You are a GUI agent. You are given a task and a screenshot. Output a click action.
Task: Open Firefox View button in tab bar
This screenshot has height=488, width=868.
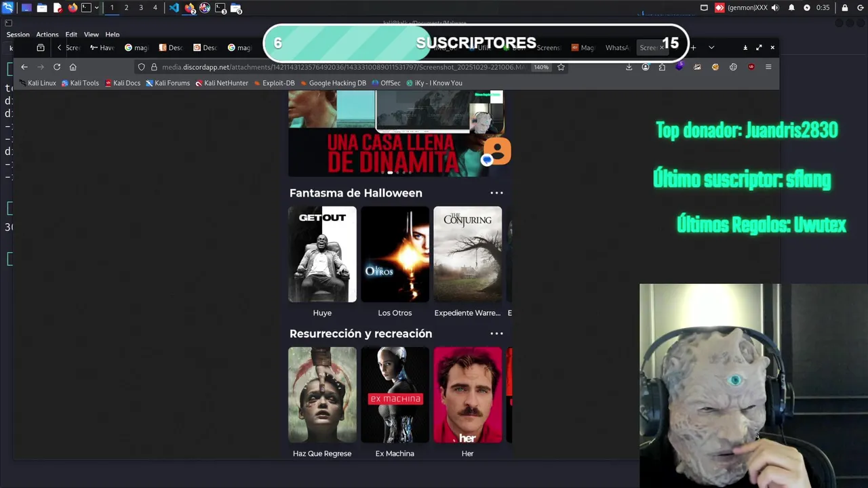click(41, 47)
